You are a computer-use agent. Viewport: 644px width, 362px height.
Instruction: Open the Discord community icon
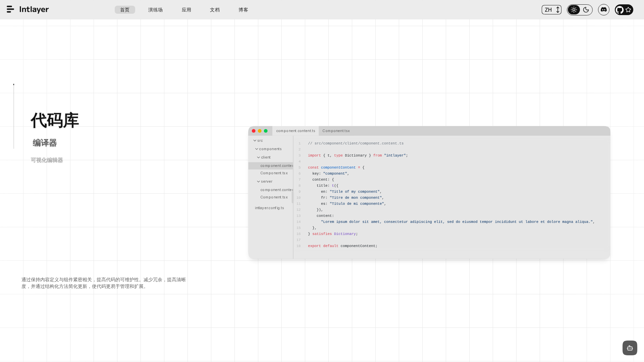click(x=603, y=10)
